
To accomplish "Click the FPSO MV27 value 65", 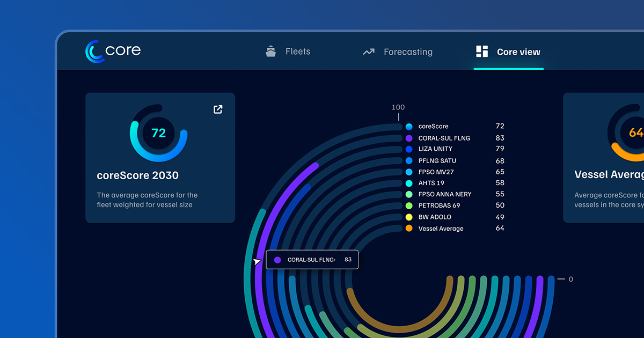I will coord(500,172).
